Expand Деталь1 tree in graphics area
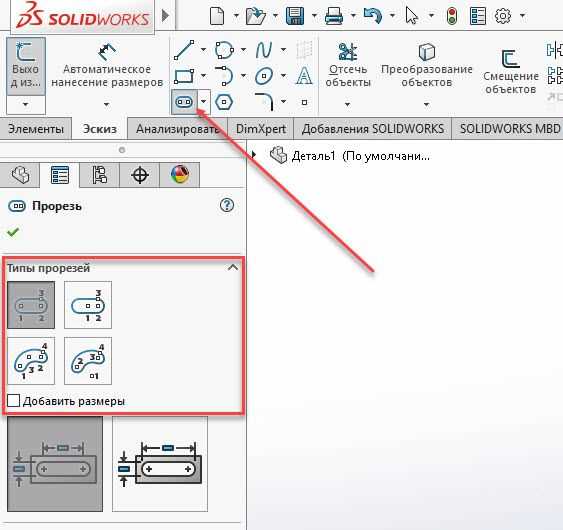Screen dimensions: 563x530 [x=254, y=155]
